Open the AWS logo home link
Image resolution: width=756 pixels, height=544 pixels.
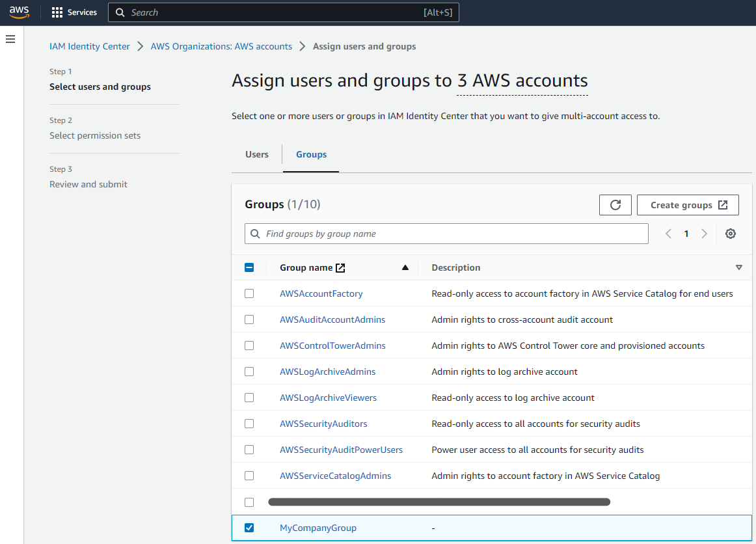20,12
